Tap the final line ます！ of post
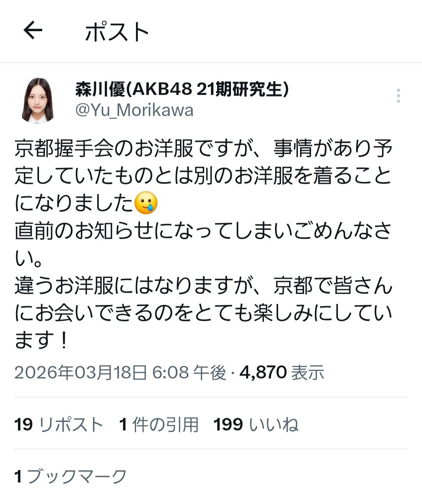The height and width of the screenshot is (504, 422). (x=42, y=340)
